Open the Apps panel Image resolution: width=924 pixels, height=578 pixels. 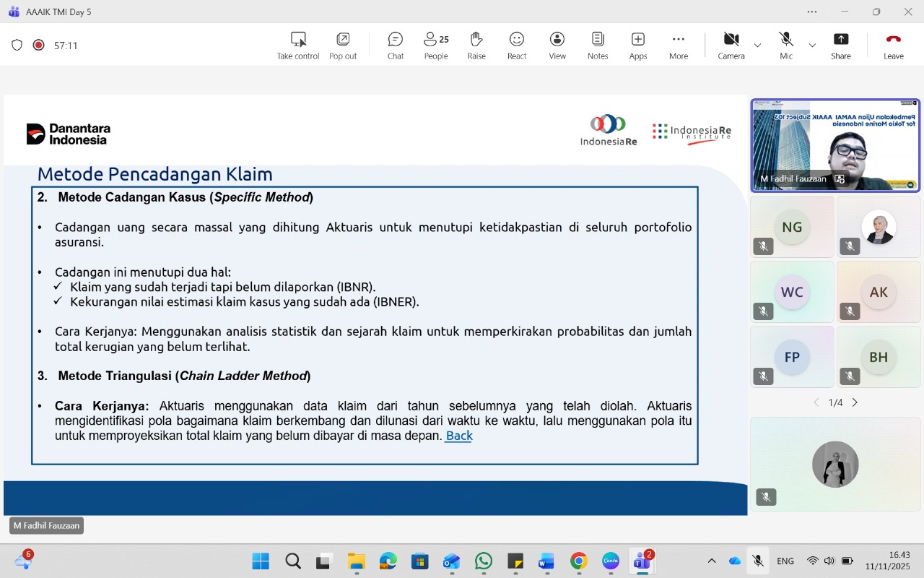(637, 46)
